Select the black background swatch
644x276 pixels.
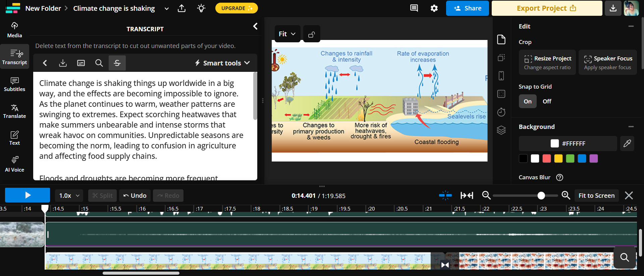click(523, 158)
